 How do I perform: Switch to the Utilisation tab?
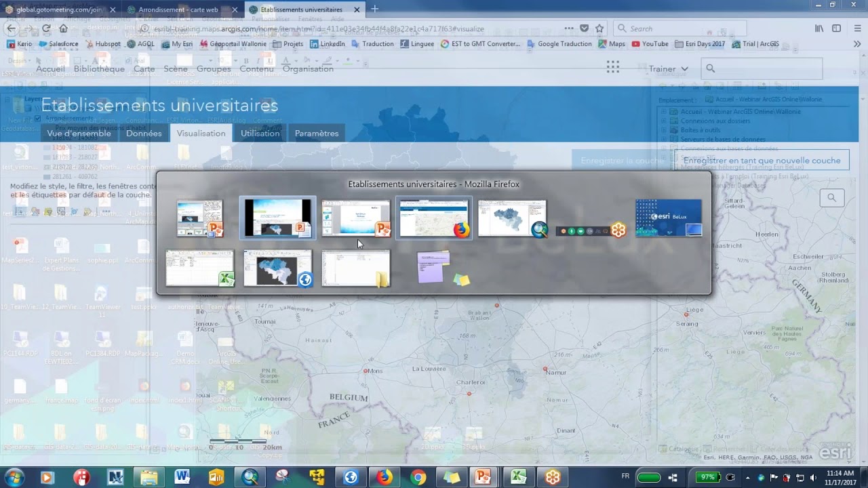pyautogui.click(x=260, y=134)
